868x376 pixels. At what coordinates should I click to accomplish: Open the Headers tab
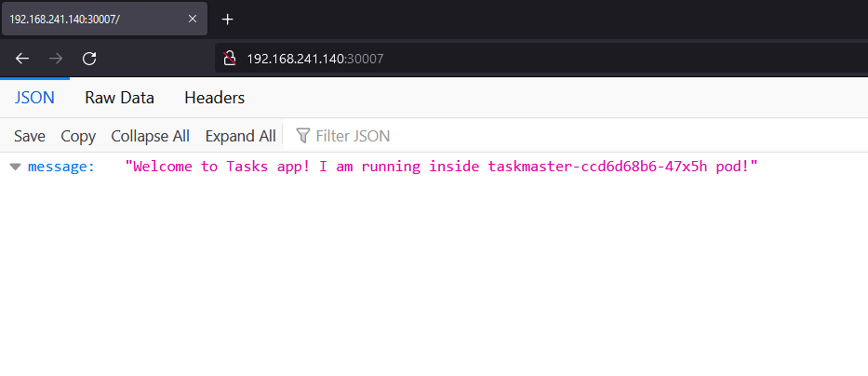tap(214, 98)
